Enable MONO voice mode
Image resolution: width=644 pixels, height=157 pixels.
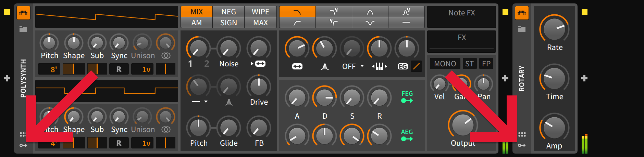pos(445,64)
